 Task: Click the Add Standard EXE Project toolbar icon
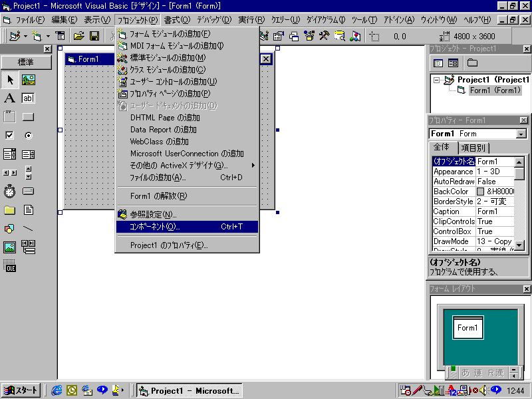tap(15, 36)
